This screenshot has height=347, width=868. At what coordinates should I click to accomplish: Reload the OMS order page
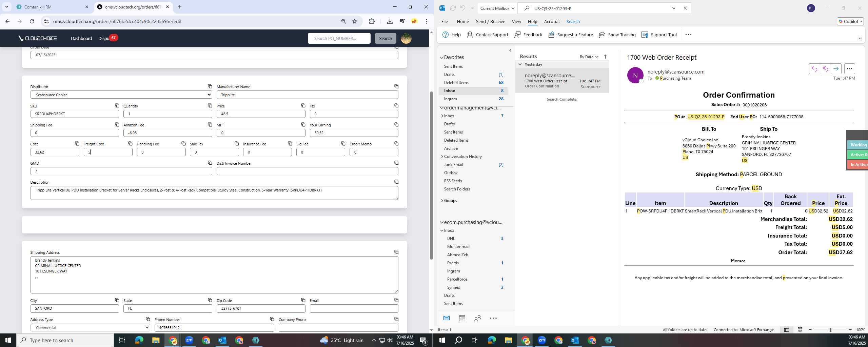32,21
